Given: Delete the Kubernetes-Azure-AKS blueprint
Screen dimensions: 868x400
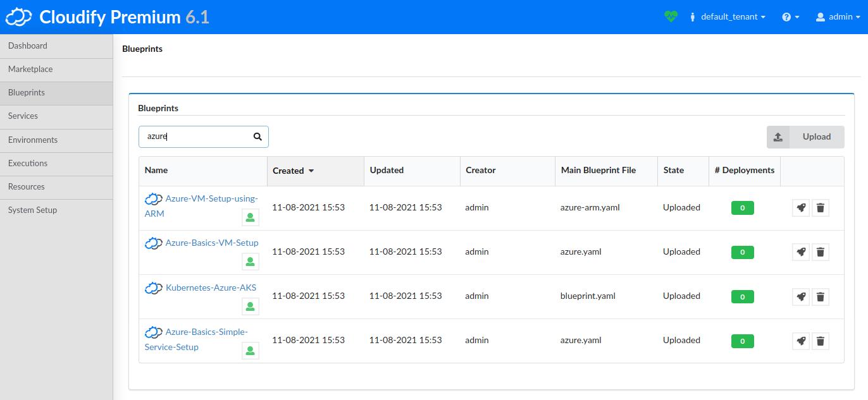Looking at the screenshot, I should pyautogui.click(x=821, y=296).
